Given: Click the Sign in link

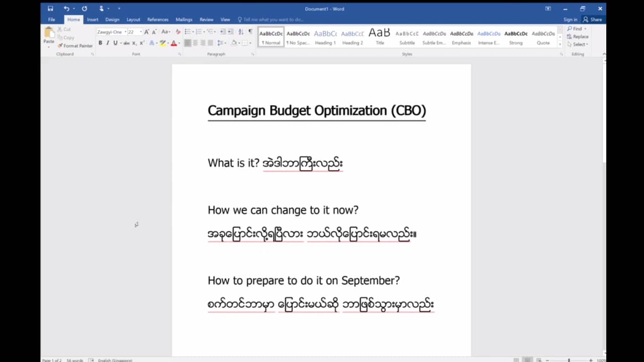Looking at the screenshot, I should point(570,19).
